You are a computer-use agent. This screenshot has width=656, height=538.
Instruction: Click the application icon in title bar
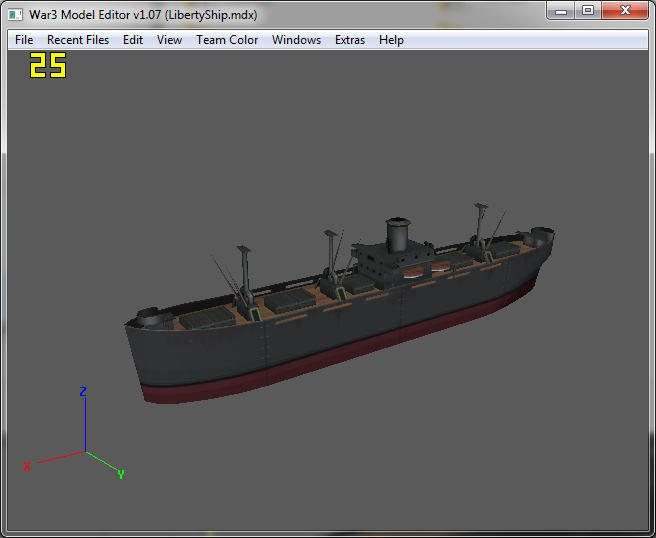(x=15, y=15)
